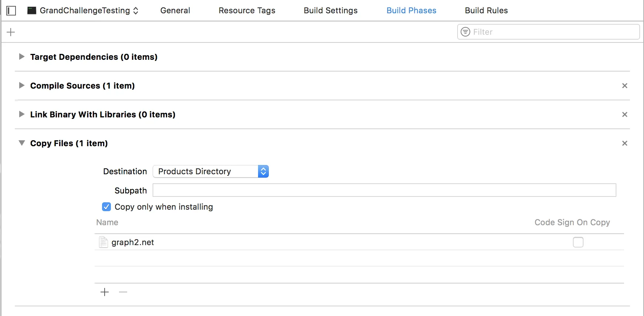This screenshot has height=316, width=644.
Task: Uncheck Copy only when installing
Action: pyautogui.click(x=106, y=207)
